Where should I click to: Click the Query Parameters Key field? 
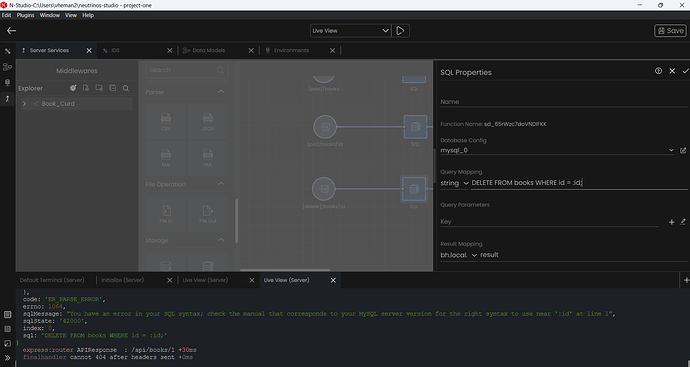click(549, 222)
